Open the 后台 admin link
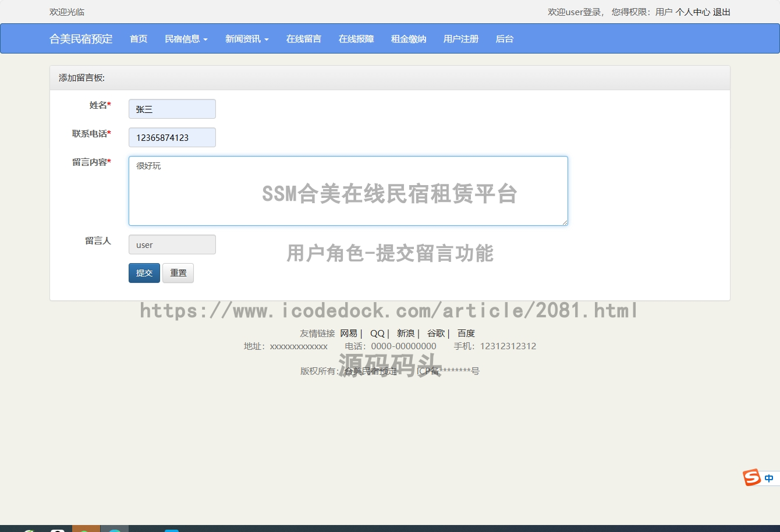780x532 pixels. (505, 39)
